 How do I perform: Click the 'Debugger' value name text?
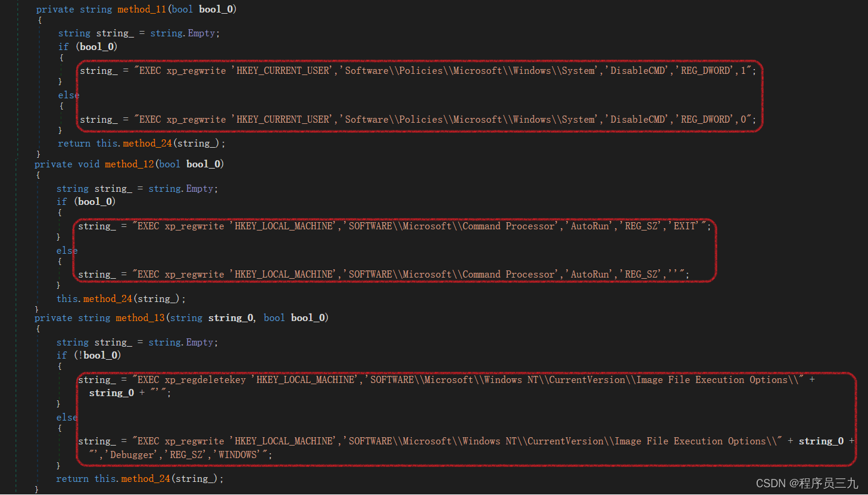[x=132, y=455]
